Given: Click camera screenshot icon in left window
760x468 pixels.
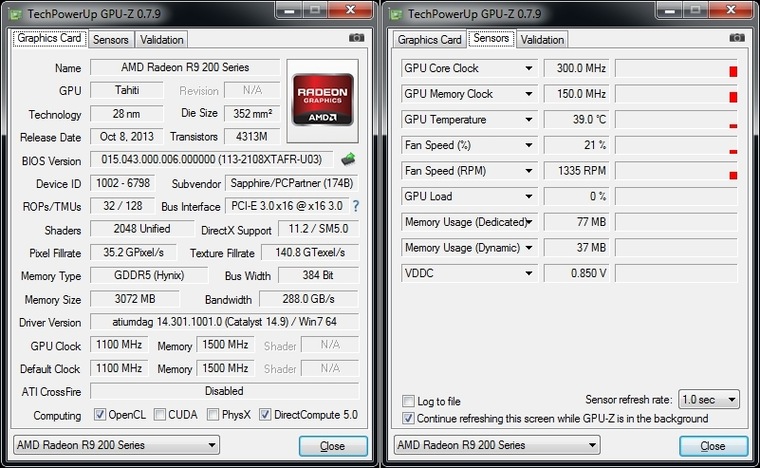Looking at the screenshot, I should coord(356,38).
